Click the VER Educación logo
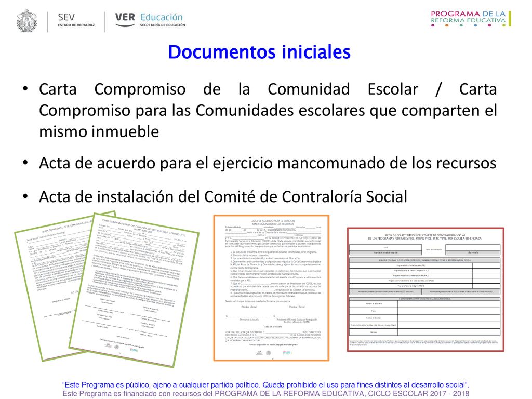Image resolution: width=532 pixels, height=399 pixels. click(150, 20)
